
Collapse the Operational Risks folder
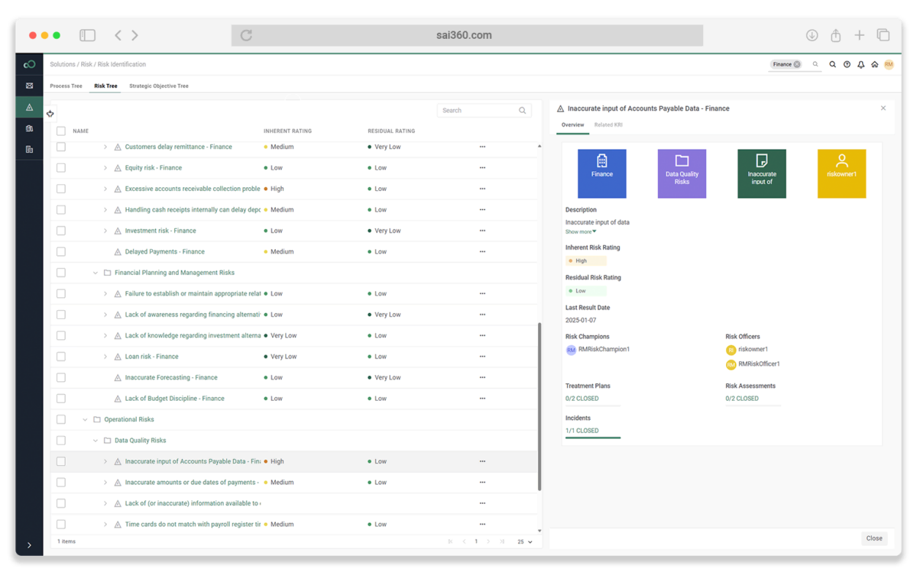click(x=85, y=420)
